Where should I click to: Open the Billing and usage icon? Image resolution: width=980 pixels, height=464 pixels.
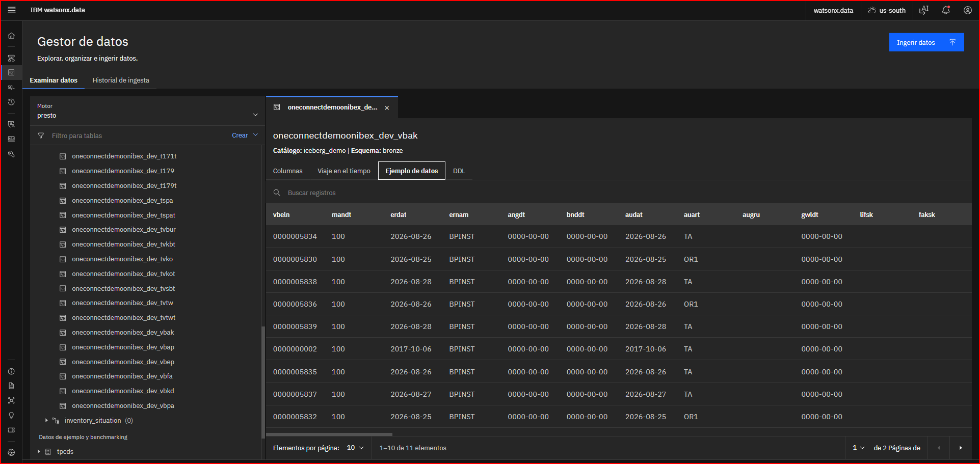(11, 139)
